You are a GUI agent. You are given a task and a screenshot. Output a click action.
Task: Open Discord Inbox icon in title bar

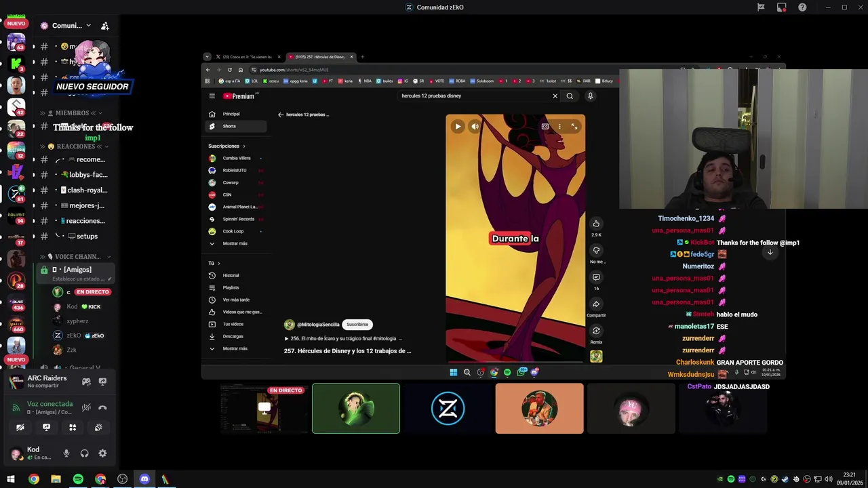click(x=781, y=7)
